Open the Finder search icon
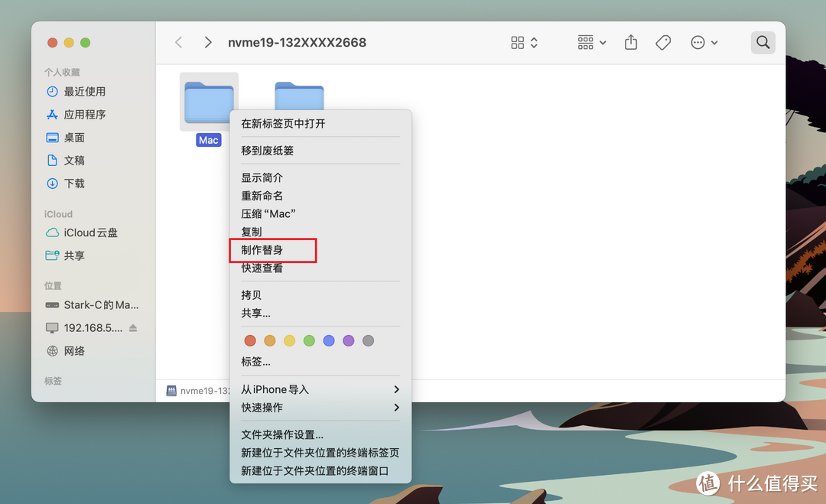826x504 pixels. click(x=762, y=42)
